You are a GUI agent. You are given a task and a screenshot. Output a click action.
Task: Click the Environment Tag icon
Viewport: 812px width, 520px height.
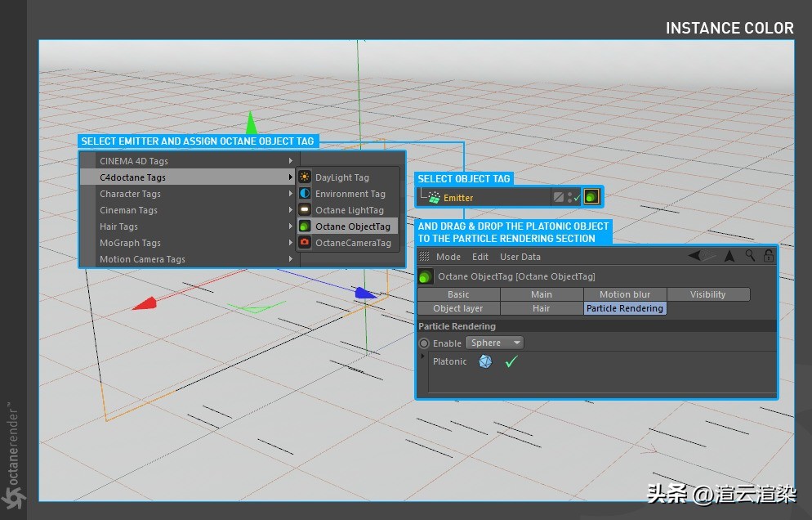click(x=303, y=194)
